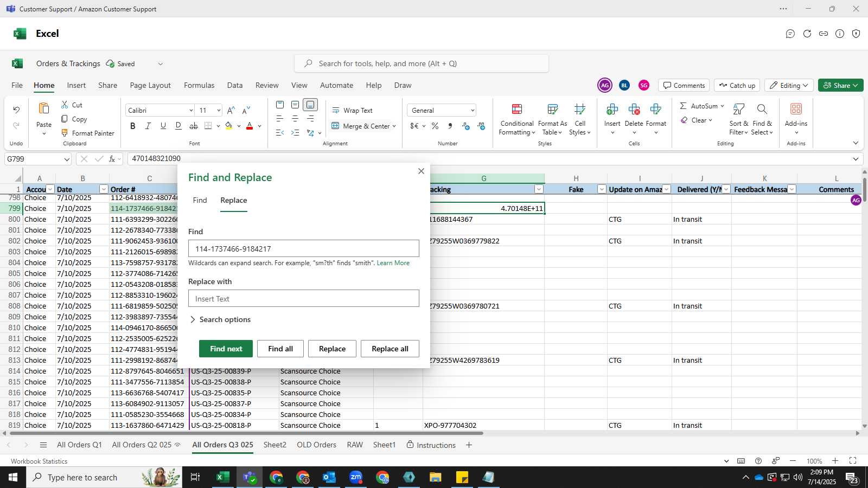868x488 pixels.
Task: Click the Share button
Action: (840, 85)
